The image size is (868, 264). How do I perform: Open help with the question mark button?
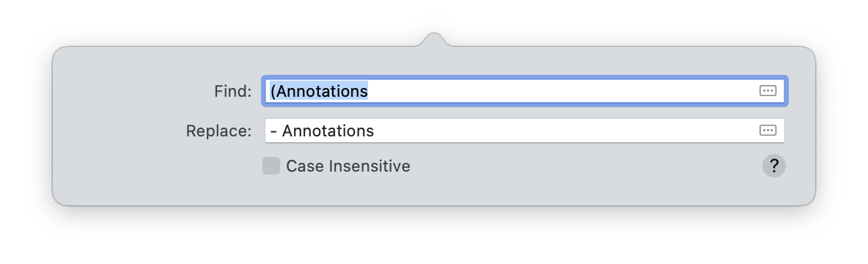pyautogui.click(x=774, y=166)
